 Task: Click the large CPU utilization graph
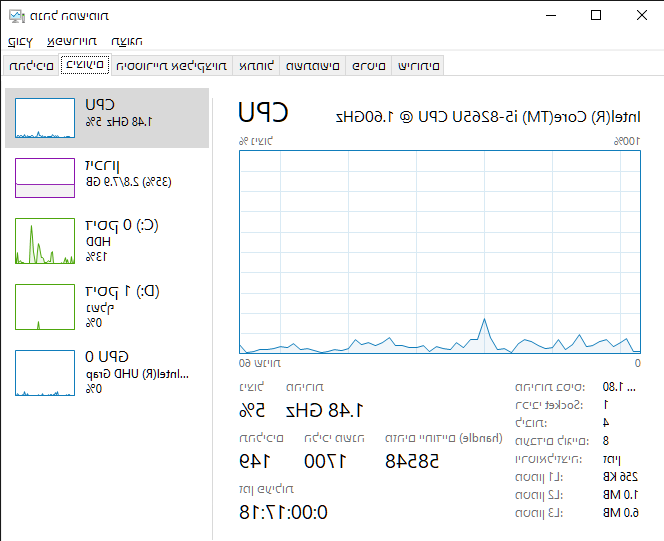440,252
